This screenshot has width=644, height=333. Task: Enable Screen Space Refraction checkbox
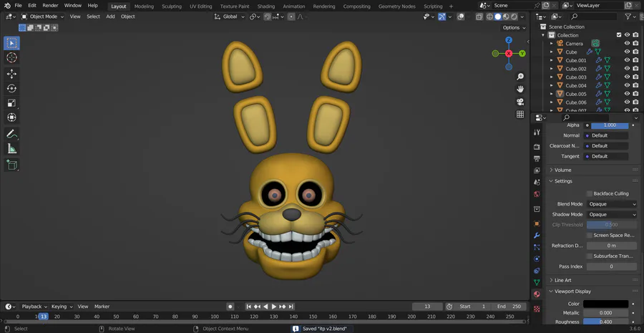(x=590, y=236)
